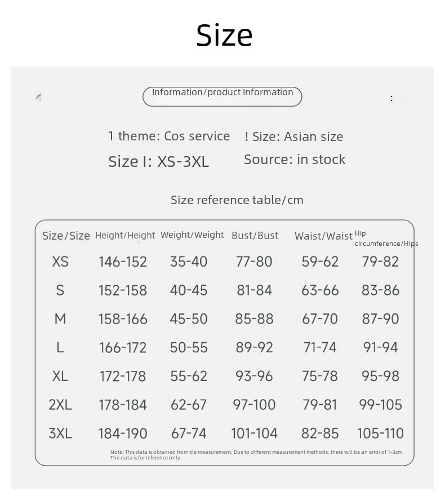The width and height of the screenshot is (445, 504).
Task: Select the '1 theme: Cos service' text
Action: [169, 136]
